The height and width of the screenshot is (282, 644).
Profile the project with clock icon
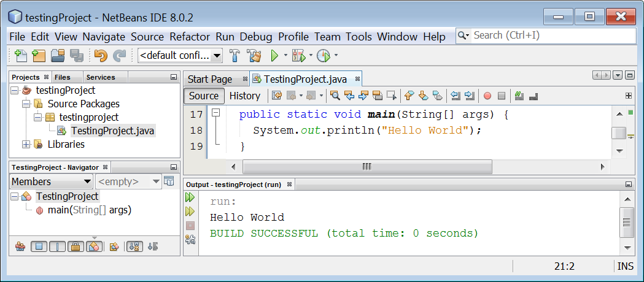click(x=324, y=55)
